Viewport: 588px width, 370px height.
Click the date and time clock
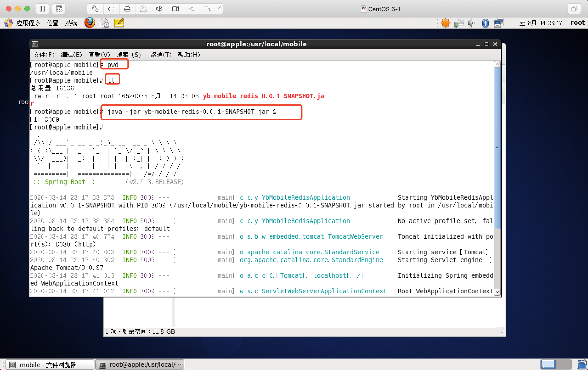click(x=540, y=23)
